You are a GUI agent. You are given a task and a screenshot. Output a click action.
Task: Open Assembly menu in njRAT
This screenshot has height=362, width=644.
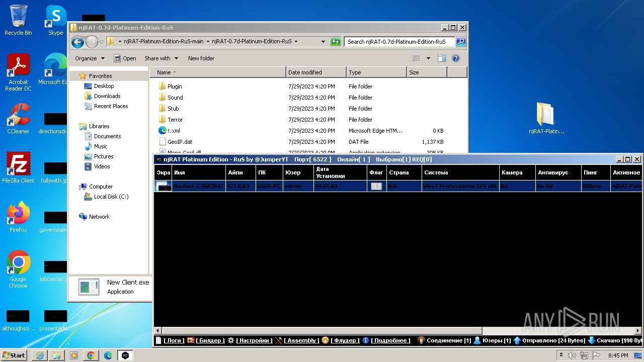301,340
